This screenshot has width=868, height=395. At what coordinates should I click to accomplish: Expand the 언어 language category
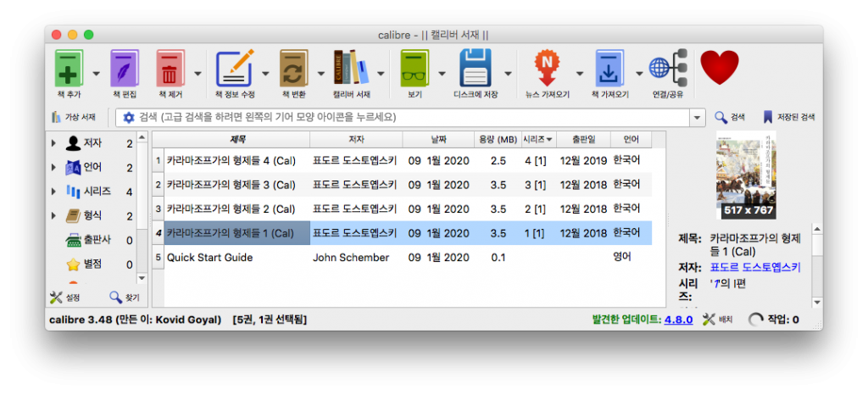click(53, 167)
